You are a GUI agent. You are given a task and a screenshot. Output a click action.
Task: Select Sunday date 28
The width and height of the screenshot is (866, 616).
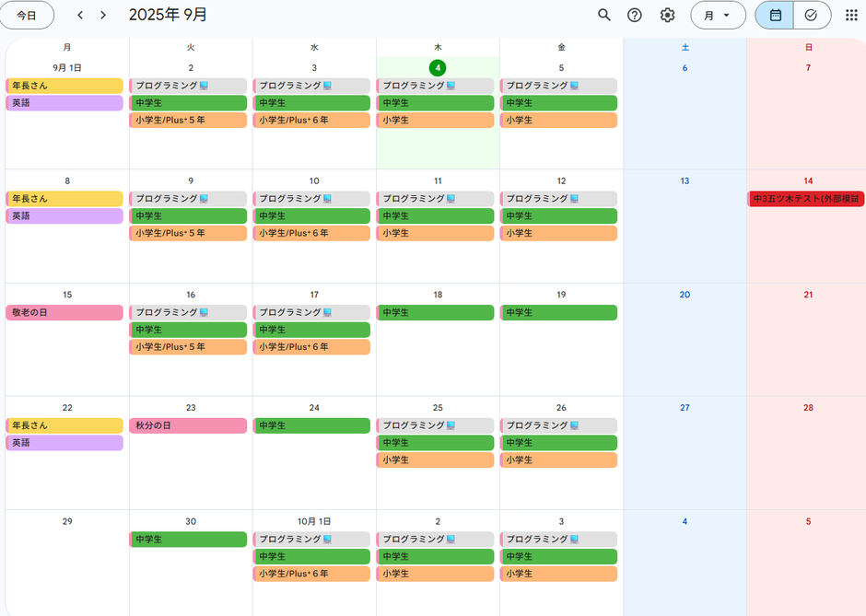click(808, 408)
